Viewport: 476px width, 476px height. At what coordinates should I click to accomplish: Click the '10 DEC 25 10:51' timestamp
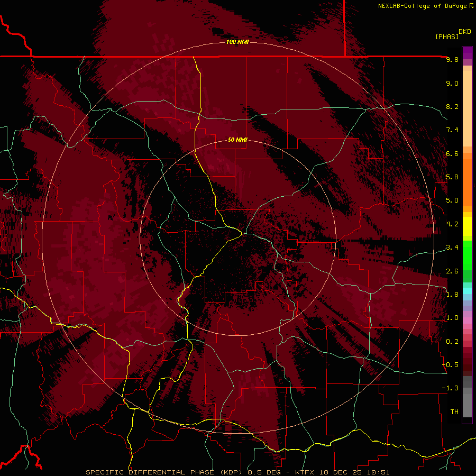(x=354, y=472)
